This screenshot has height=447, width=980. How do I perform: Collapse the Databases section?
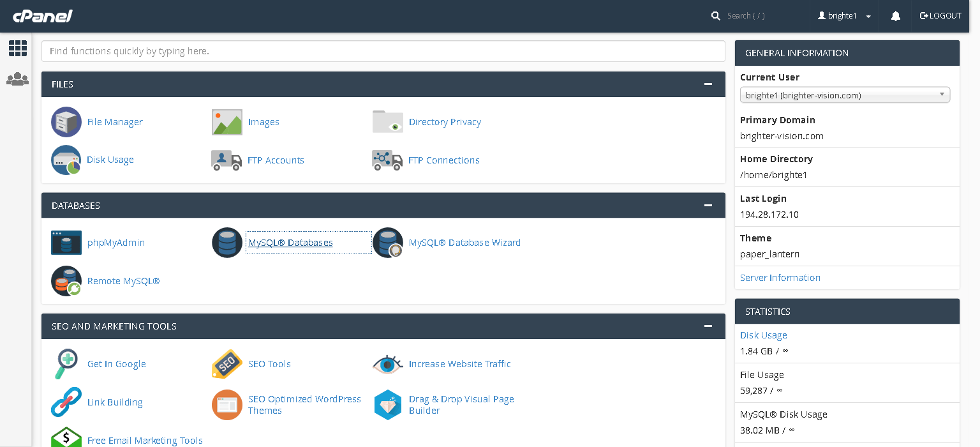point(708,206)
